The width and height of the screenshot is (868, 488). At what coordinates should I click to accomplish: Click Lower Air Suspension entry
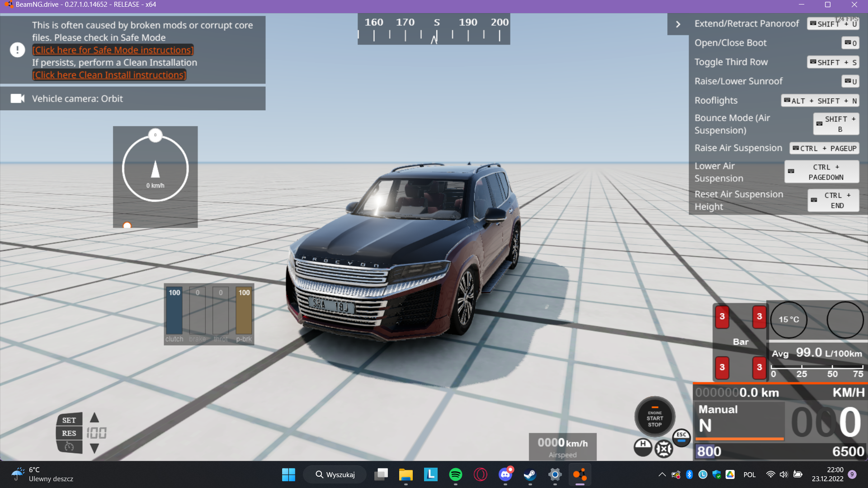(776, 172)
